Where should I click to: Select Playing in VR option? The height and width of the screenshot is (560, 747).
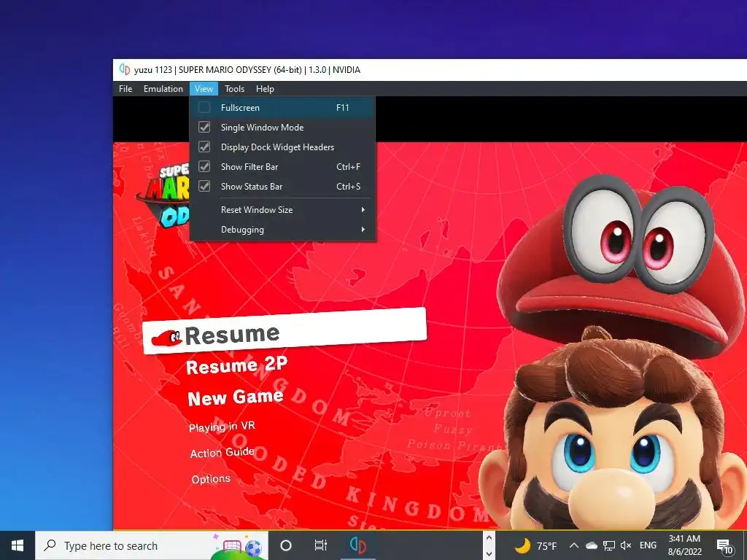pos(222,426)
